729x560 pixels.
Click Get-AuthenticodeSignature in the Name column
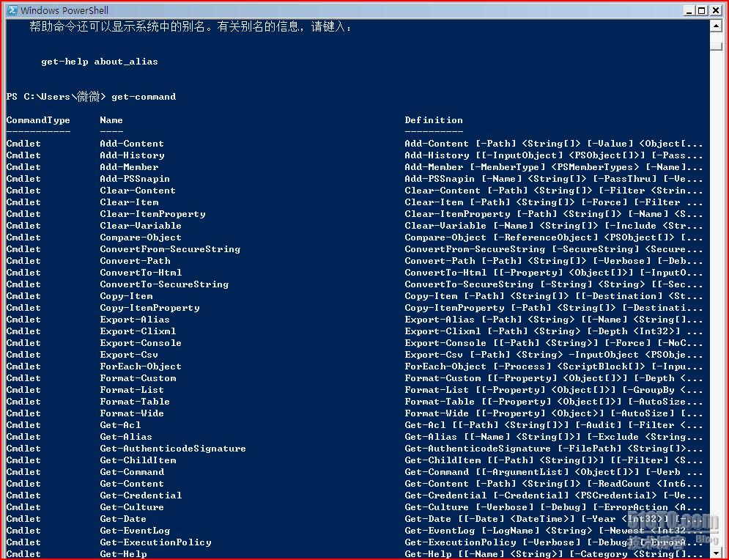click(x=172, y=449)
